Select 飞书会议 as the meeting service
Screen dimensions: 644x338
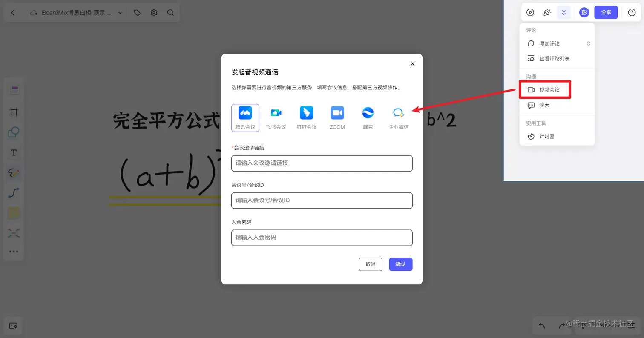pos(276,117)
